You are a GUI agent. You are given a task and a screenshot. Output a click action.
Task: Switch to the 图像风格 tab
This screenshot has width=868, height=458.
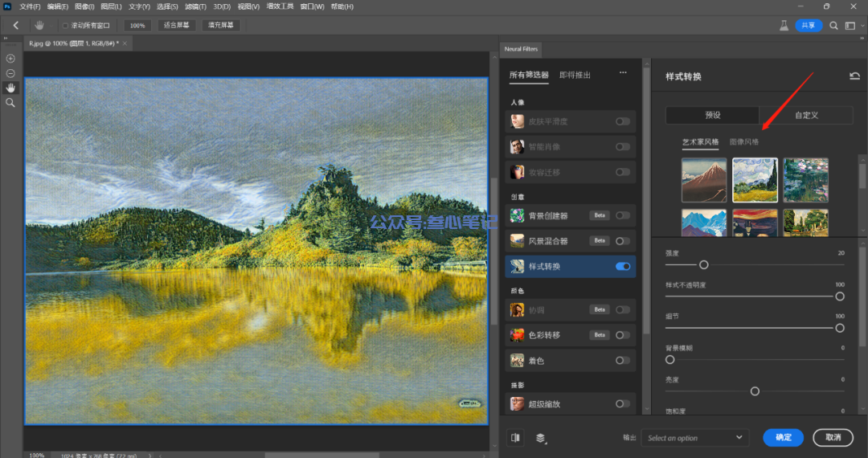(744, 141)
